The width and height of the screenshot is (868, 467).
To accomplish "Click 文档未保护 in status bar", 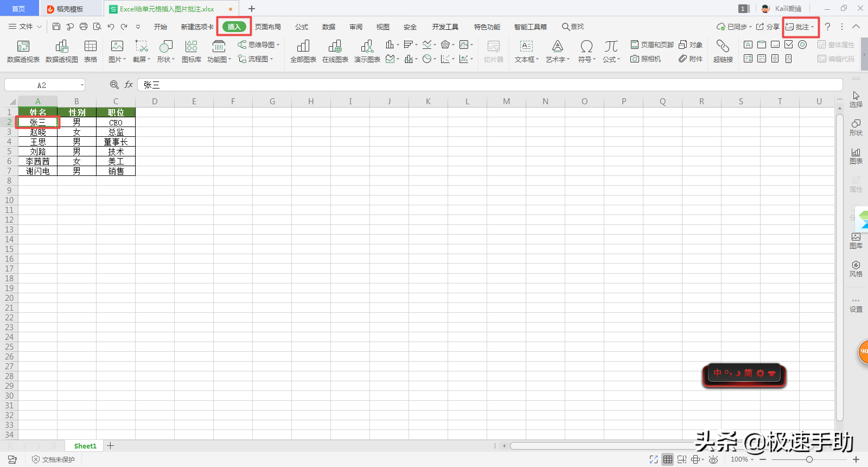I will tap(53, 459).
